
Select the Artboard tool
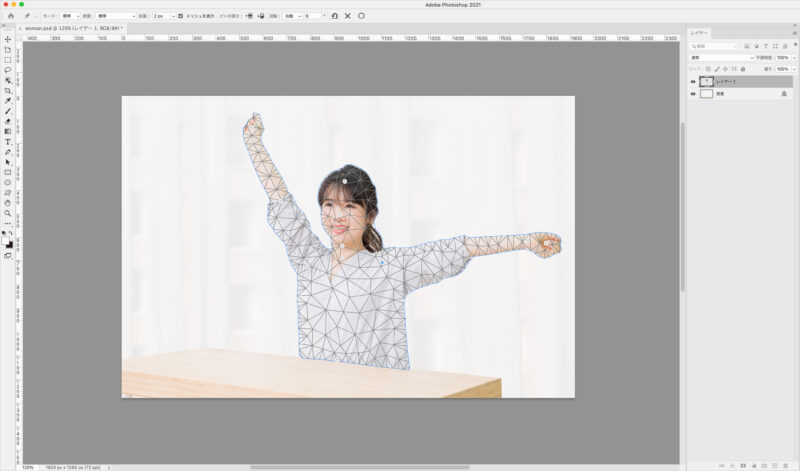8,49
